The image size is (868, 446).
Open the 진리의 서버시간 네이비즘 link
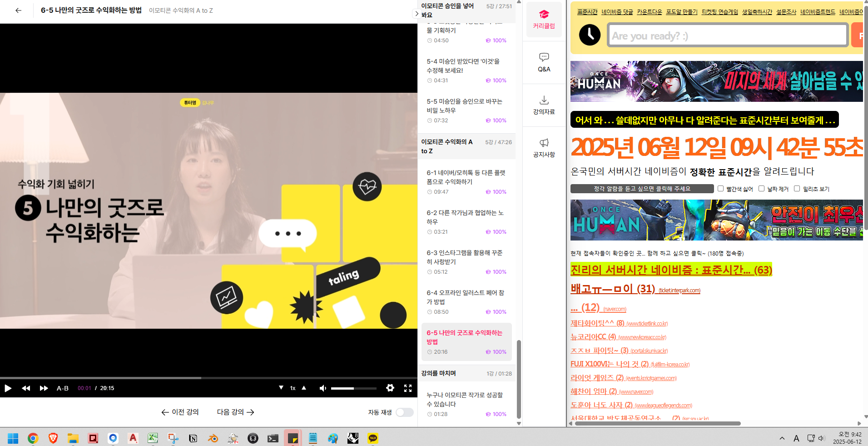point(671,270)
